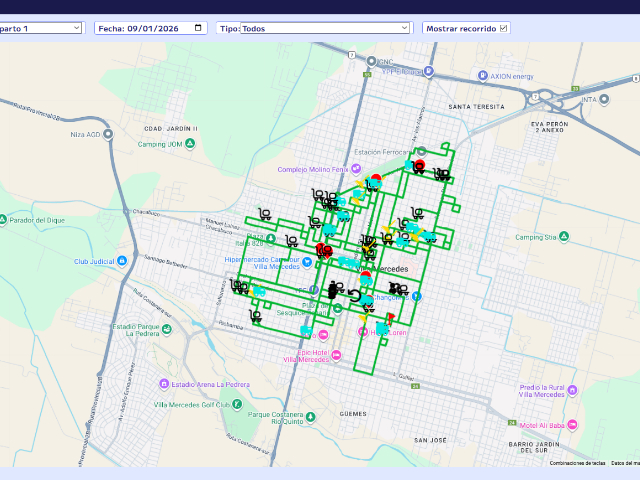Click Parque Costanera Rio Quinto marker
The height and width of the screenshot is (480, 640).
click(312, 414)
